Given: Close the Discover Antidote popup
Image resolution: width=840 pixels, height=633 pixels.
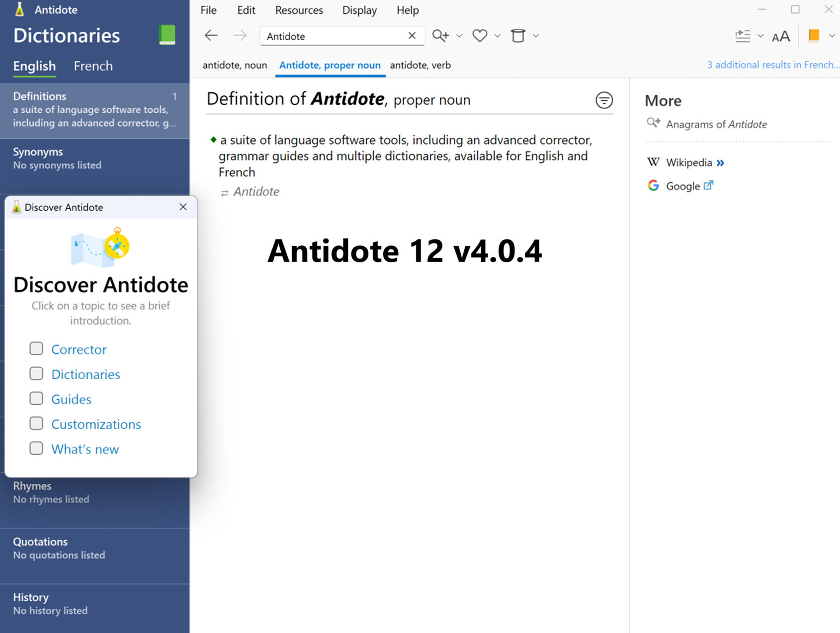Looking at the screenshot, I should (x=183, y=207).
